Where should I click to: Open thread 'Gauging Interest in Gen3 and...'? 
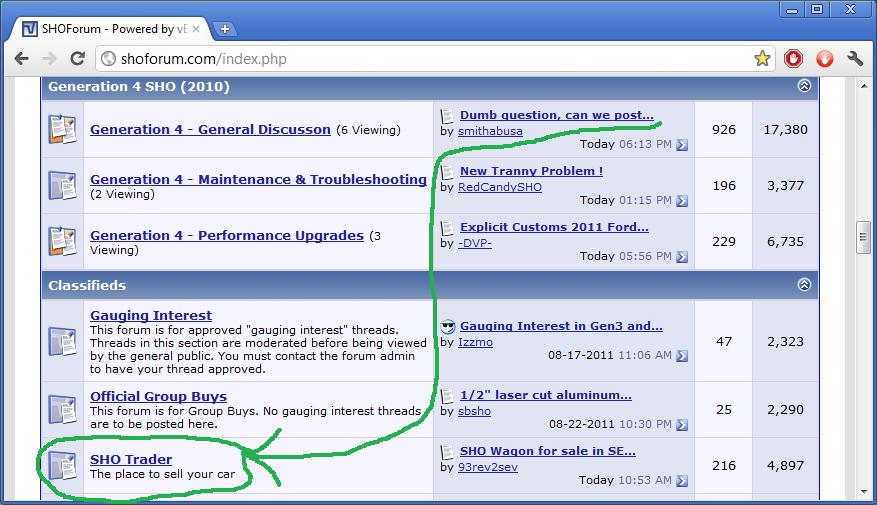coord(561,326)
